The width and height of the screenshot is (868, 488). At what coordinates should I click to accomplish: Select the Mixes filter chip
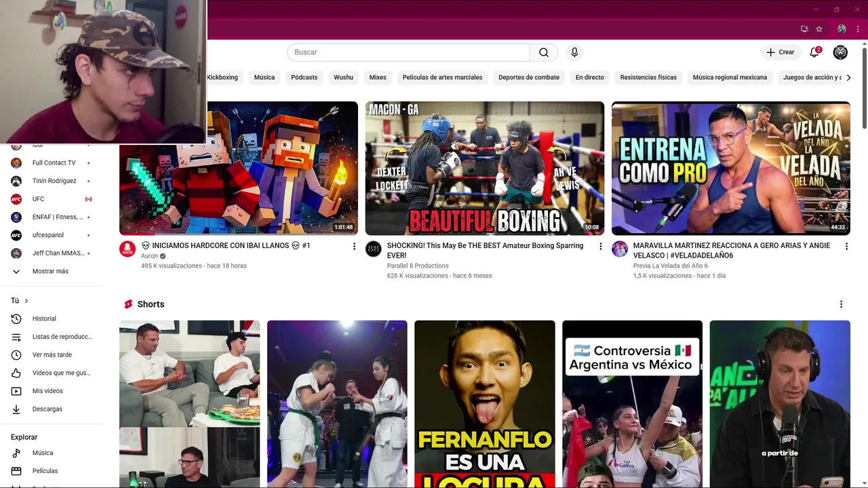(x=378, y=77)
